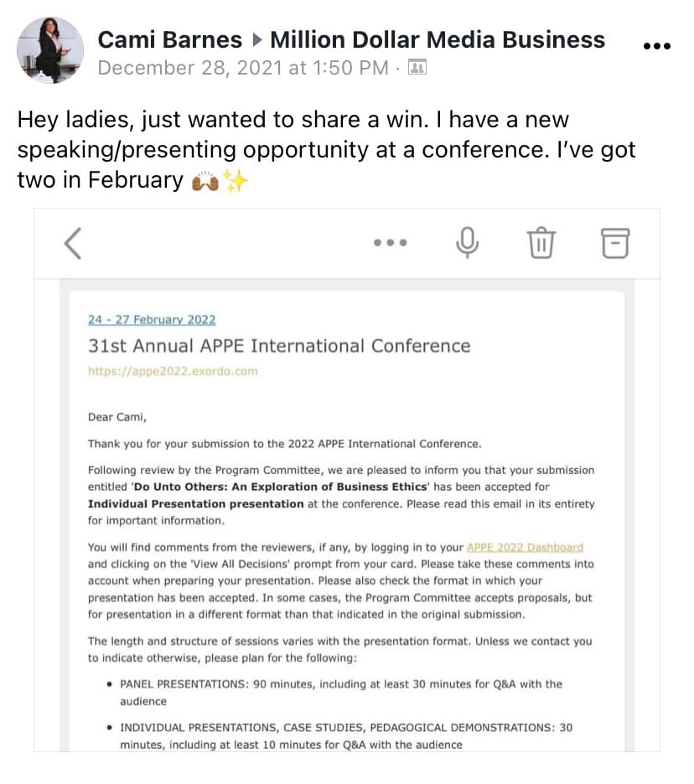This screenshot has width=694, height=784.
Task: Open Cami Barnes' profile picture
Action: click(x=50, y=50)
